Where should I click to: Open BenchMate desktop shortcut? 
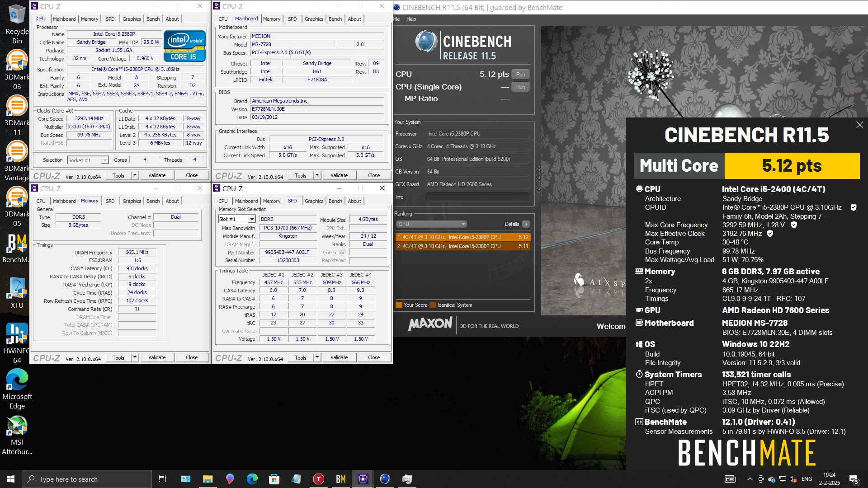17,248
